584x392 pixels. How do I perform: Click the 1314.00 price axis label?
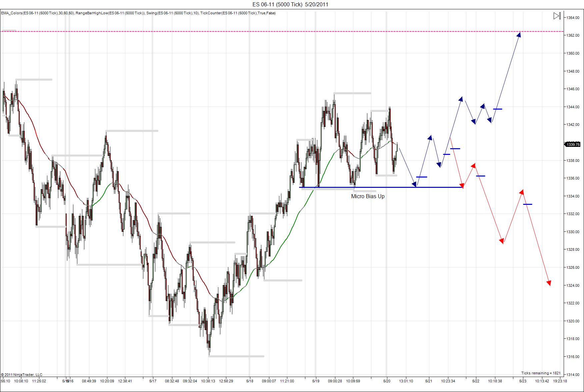coord(573,374)
